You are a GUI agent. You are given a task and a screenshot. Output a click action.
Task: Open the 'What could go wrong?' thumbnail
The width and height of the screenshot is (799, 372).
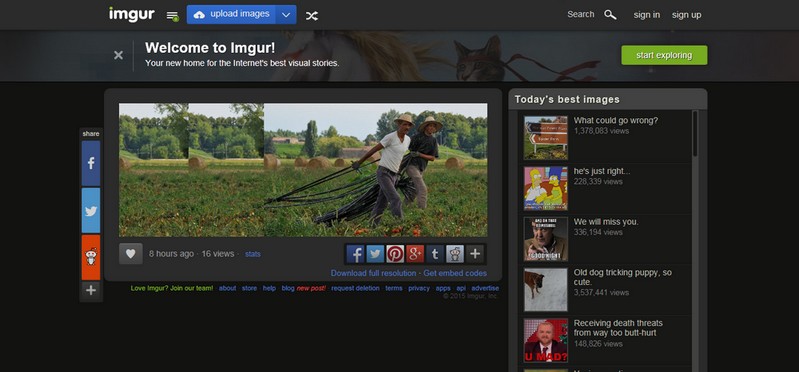(546, 138)
